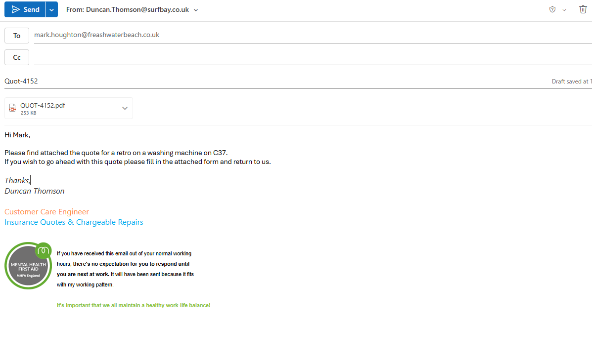Open the Send options dropdown arrow
Viewport: 592px width, 364px height.
click(52, 9)
